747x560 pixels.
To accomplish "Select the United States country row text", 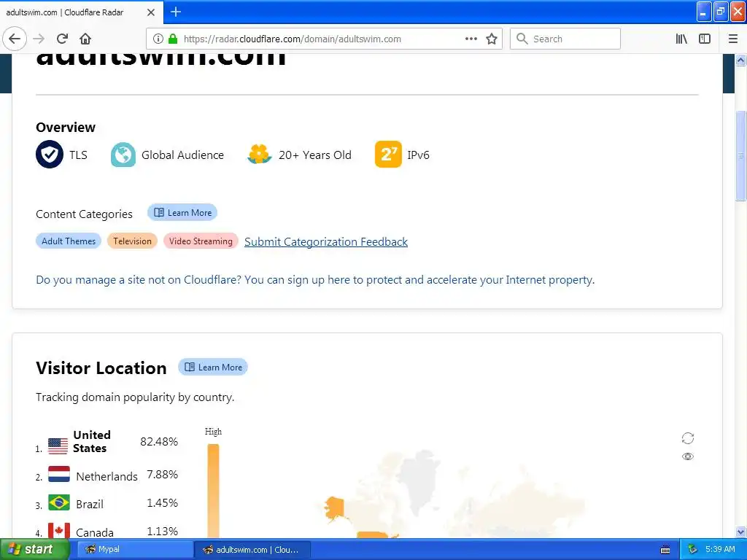I will pos(91,441).
